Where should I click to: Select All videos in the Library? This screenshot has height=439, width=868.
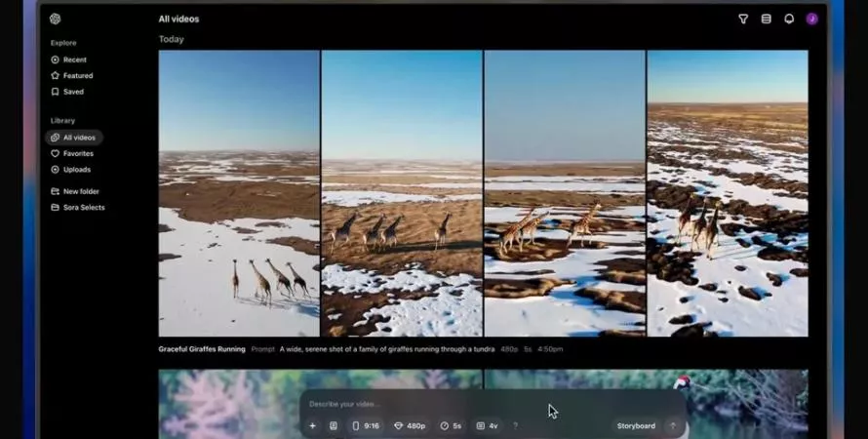[73, 138]
